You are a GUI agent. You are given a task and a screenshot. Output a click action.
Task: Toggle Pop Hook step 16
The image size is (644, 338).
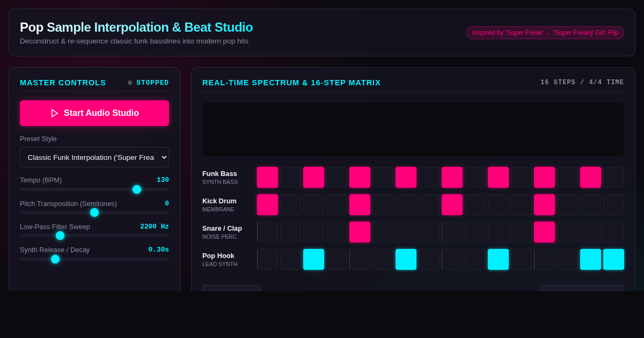[613, 259]
